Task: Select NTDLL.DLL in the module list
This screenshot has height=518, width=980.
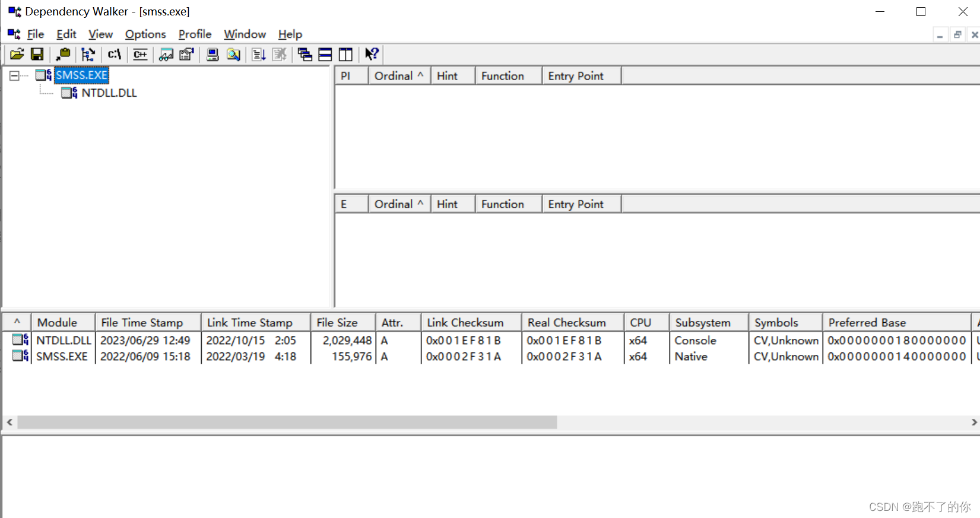Action: (64, 340)
